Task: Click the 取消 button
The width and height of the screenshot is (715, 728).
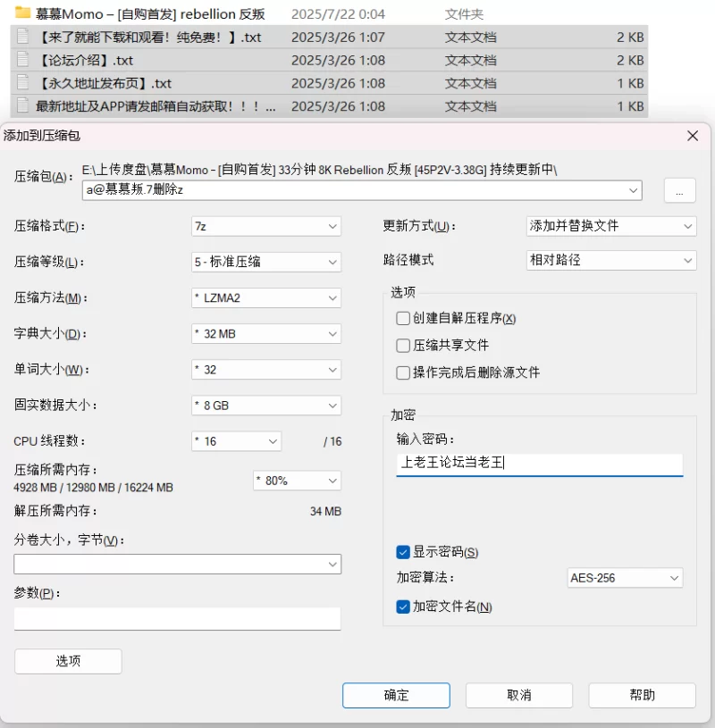Action: pyautogui.click(x=519, y=695)
